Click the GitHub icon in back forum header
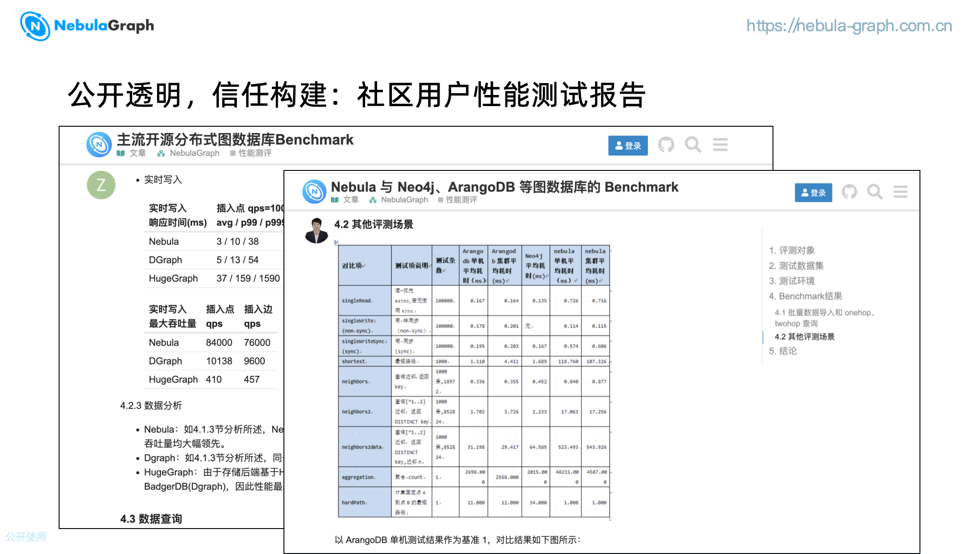This screenshot has height=554, width=980. (666, 145)
